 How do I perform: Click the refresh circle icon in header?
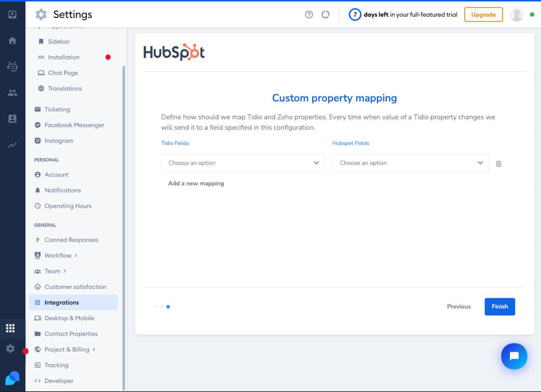tap(325, 14)
